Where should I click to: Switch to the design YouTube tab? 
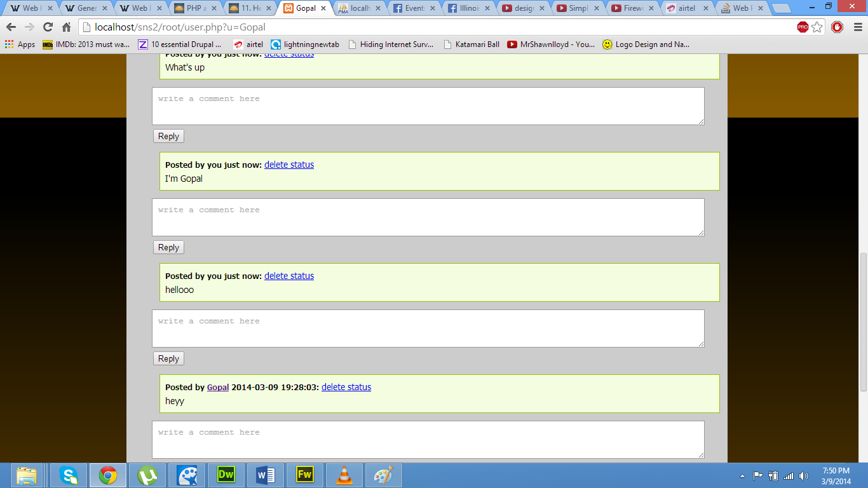click(523, 8)
